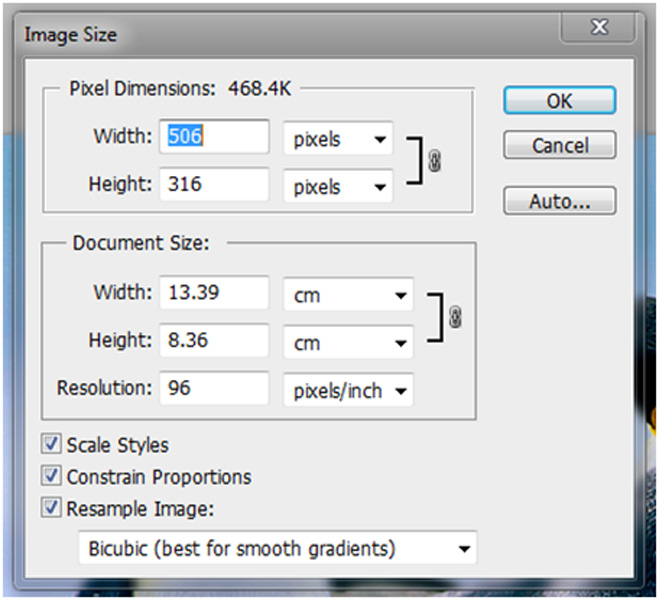
Task: Select the document Width field 13.39
Action: [214, 292]
